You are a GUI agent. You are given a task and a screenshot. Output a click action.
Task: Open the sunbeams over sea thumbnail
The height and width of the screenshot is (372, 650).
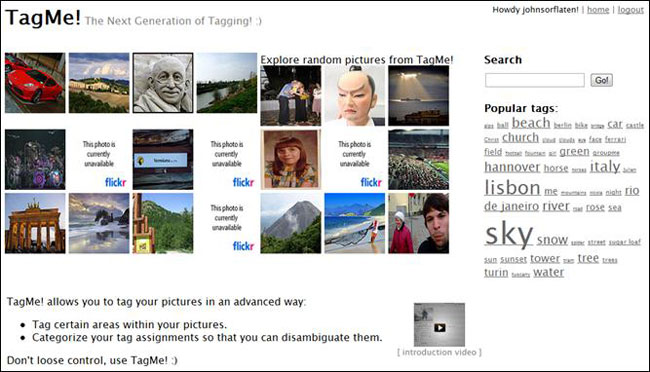click(x=418, y=96)
